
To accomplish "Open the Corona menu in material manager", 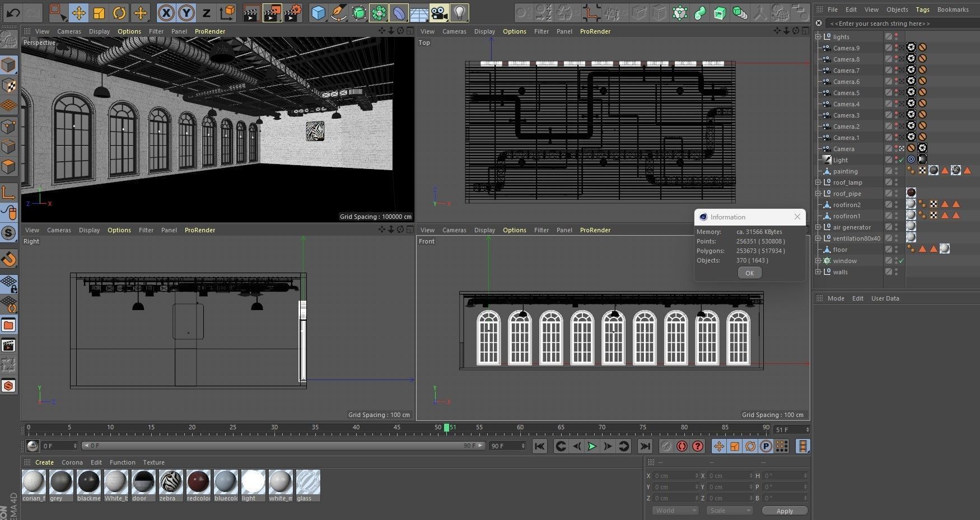I will click(x=72, y=462).
